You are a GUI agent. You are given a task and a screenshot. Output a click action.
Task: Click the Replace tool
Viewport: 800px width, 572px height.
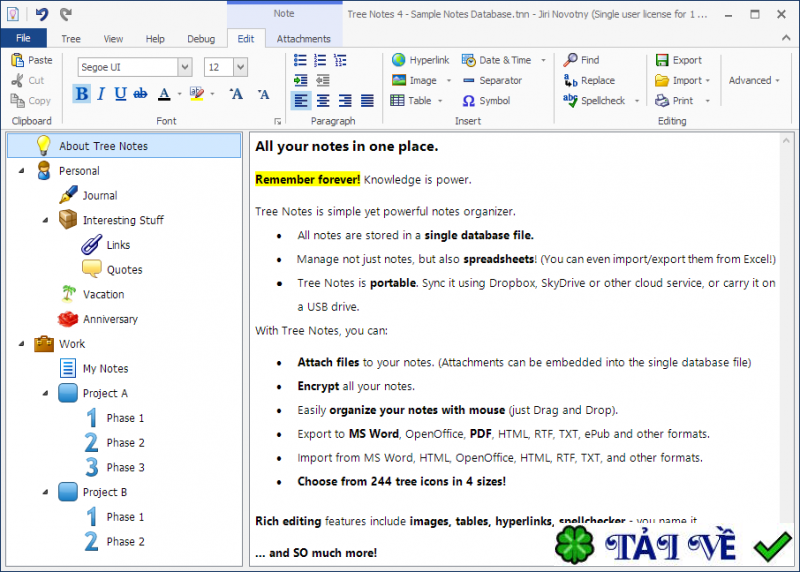589,80
